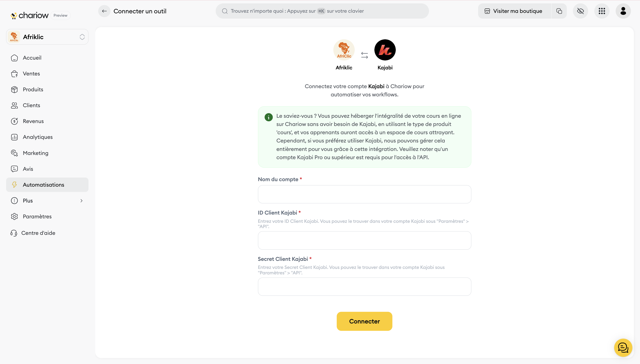Click the Kajabi logo icon
Screen dimensions: 640x364
pyautogui.click(x=385, y=50)
